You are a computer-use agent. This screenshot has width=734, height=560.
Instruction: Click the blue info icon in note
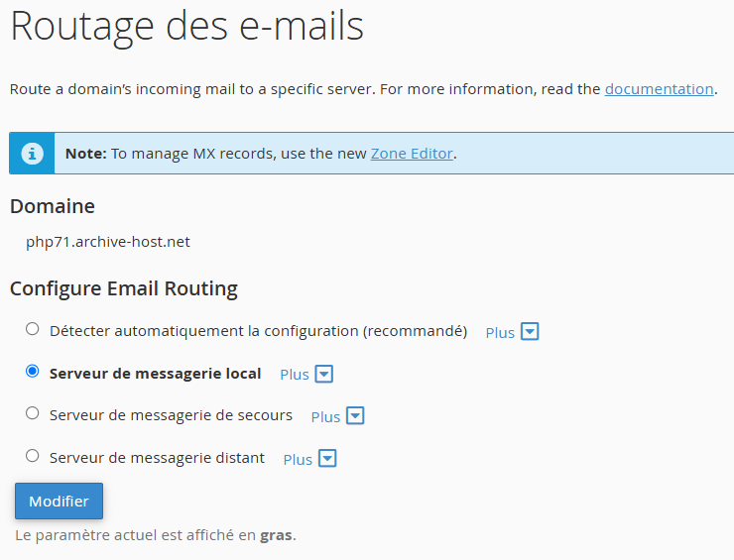click(x=33, y=154)
